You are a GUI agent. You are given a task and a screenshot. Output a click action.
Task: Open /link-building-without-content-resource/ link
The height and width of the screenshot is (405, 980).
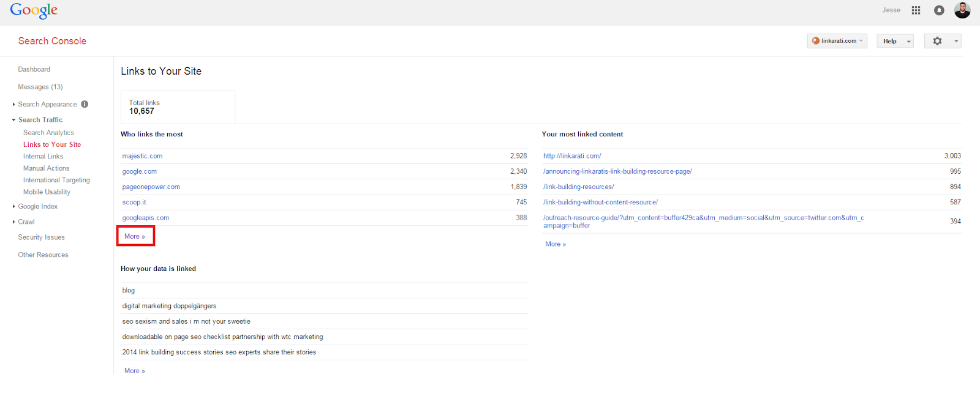point(600,202)
